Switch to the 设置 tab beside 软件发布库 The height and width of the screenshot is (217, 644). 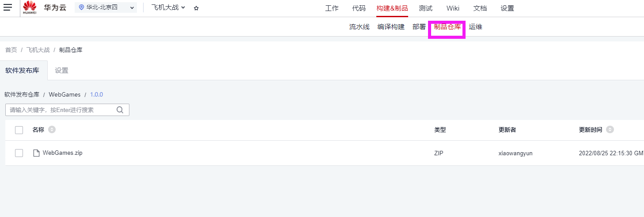point(62,71)
